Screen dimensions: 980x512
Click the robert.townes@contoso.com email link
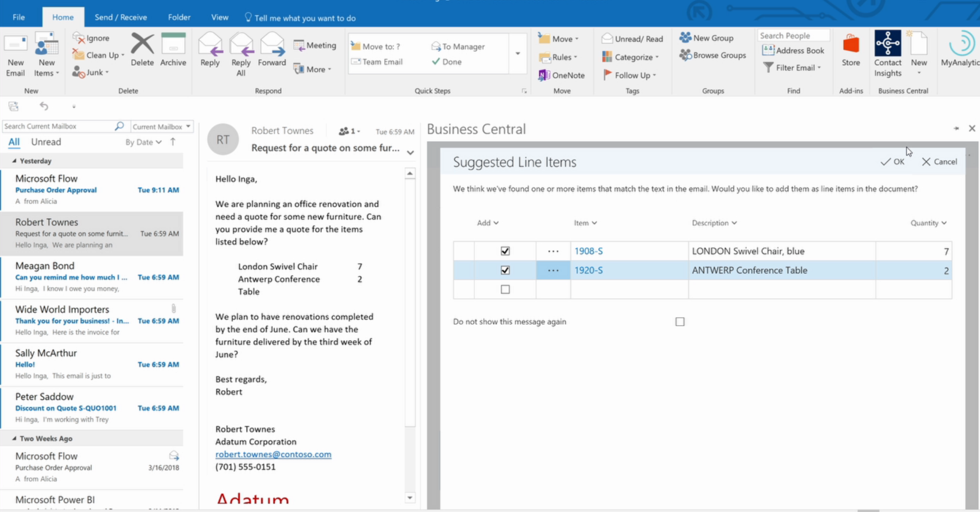point(273,454)
